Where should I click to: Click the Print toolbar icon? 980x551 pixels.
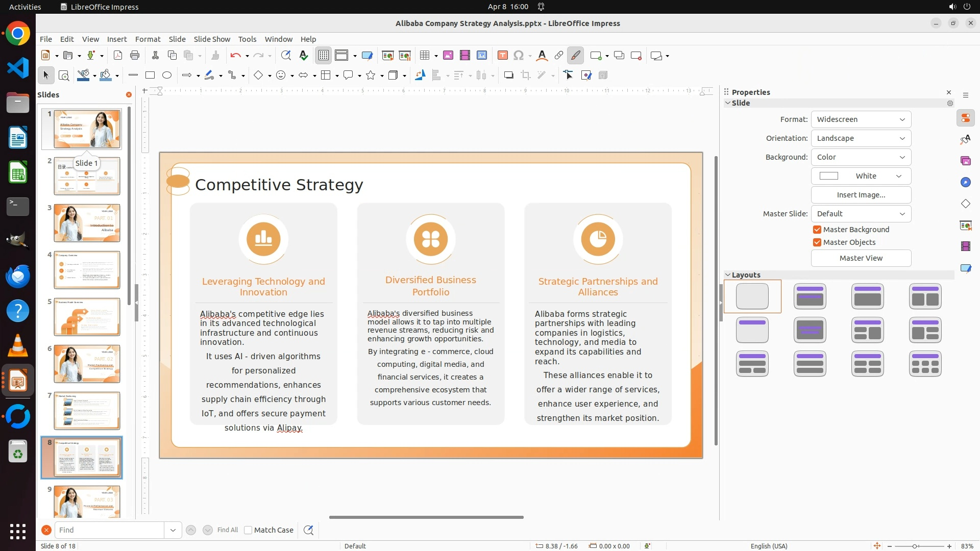(135, 56)
